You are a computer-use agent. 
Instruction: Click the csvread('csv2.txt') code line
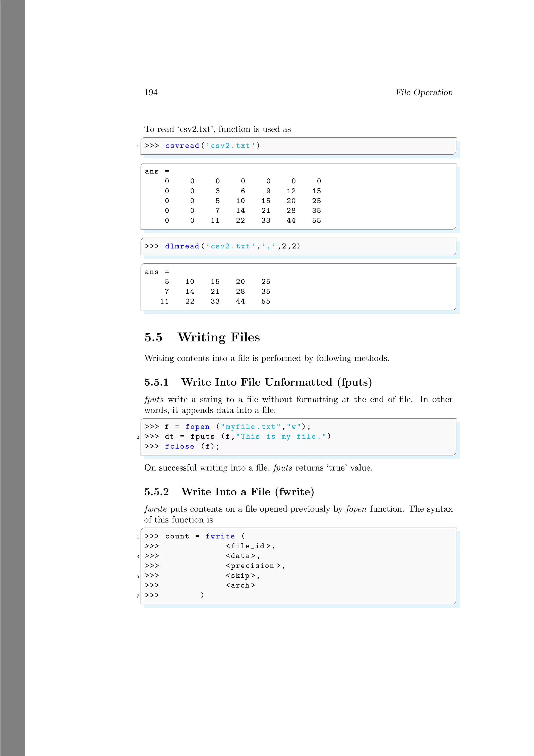click(x=202, y=146)
